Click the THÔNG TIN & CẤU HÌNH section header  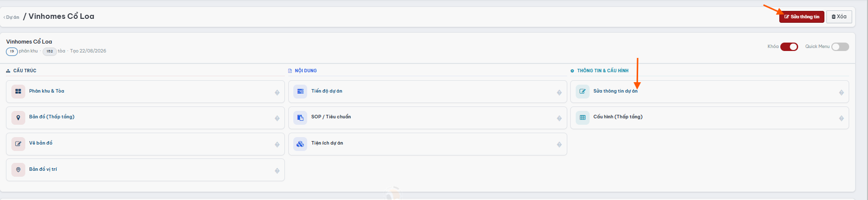(602, 71)
